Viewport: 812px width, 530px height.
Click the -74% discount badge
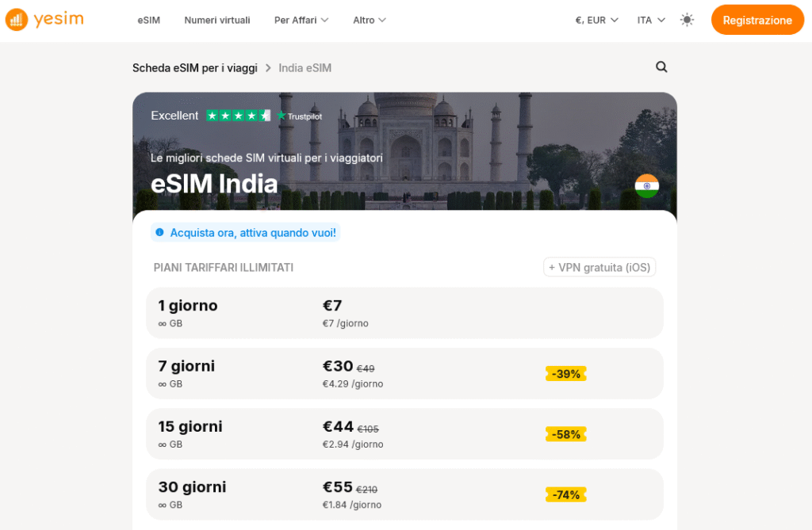[565, 494]
